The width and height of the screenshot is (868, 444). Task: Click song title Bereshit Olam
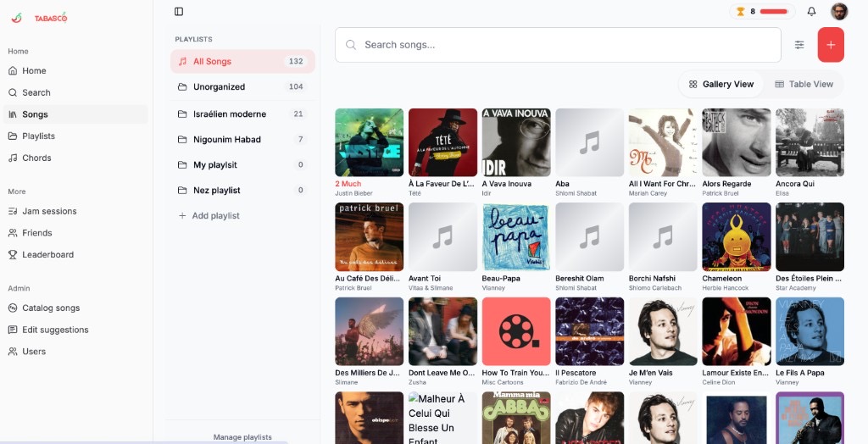point(580,279)
